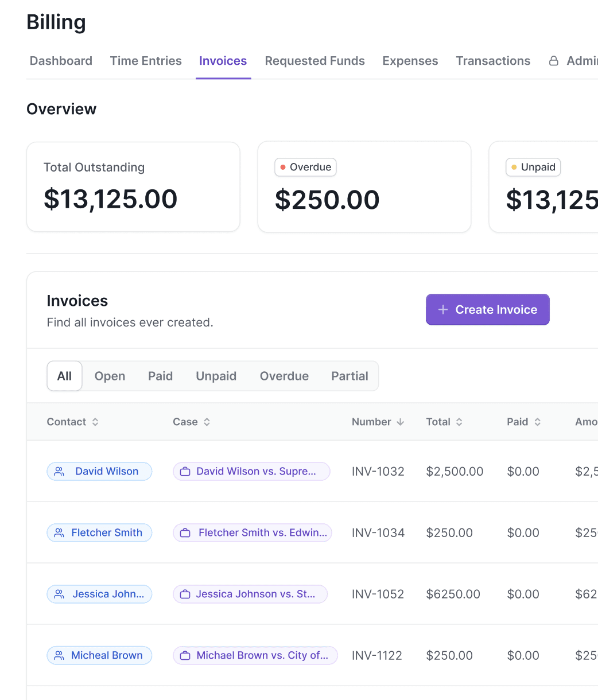Image resolution: width=598 pixels, height=700 pixels.
Task: Sort by Contact column sort arrows
Action: click(95, 422)
